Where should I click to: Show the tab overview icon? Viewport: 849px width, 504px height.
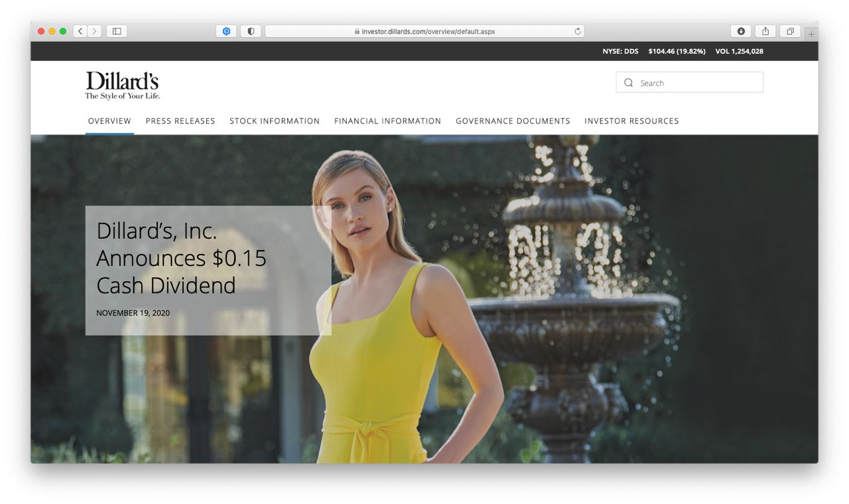790,31
